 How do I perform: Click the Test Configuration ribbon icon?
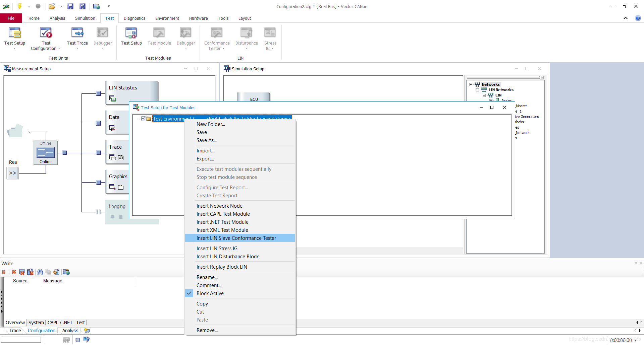[x=46, y=33]
